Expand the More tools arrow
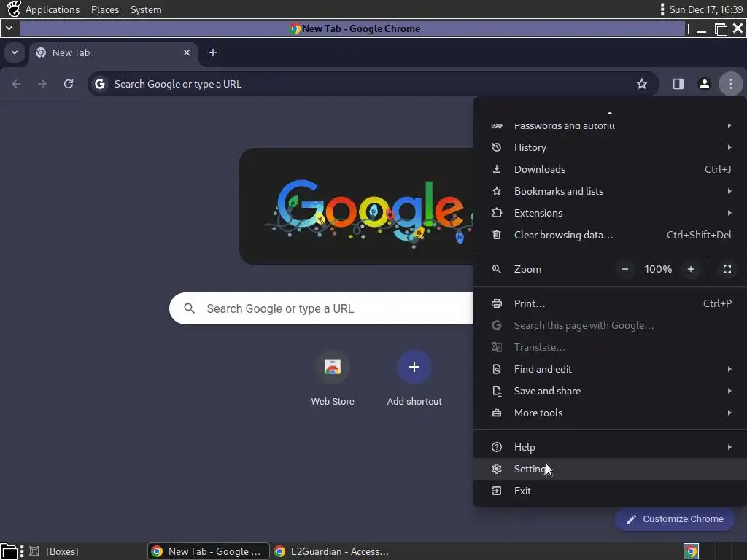 pyautogui.click(x=729, y=413)
